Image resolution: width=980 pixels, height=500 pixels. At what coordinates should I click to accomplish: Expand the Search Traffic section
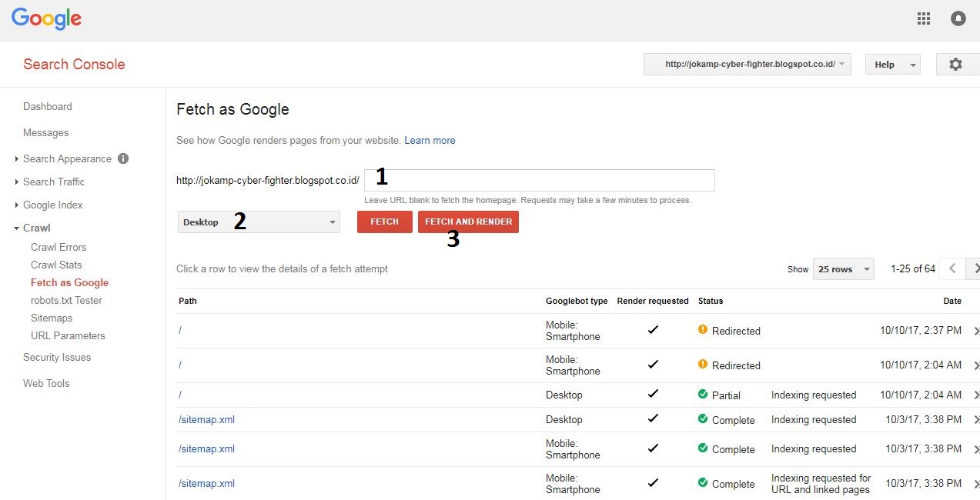[54, 182]
